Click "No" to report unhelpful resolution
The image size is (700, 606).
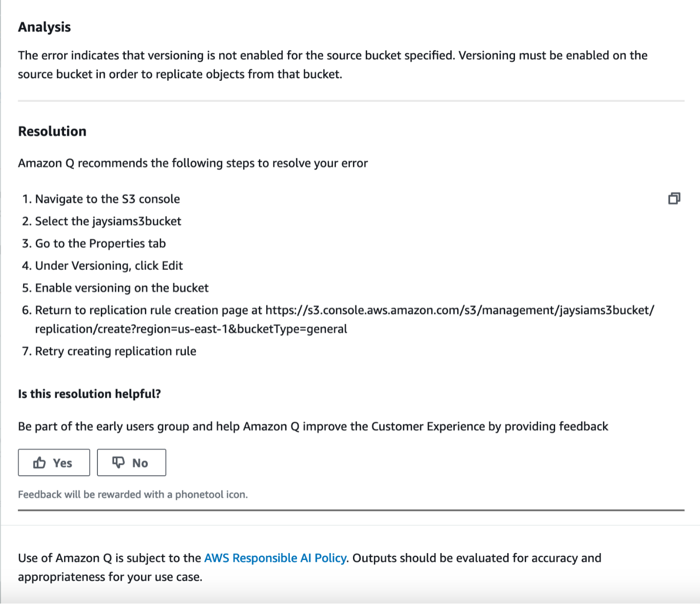(131, 462)
